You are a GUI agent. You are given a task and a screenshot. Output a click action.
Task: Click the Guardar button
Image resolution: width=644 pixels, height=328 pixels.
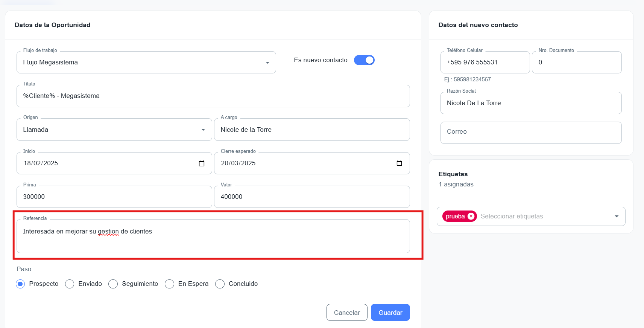pos(390,313)
